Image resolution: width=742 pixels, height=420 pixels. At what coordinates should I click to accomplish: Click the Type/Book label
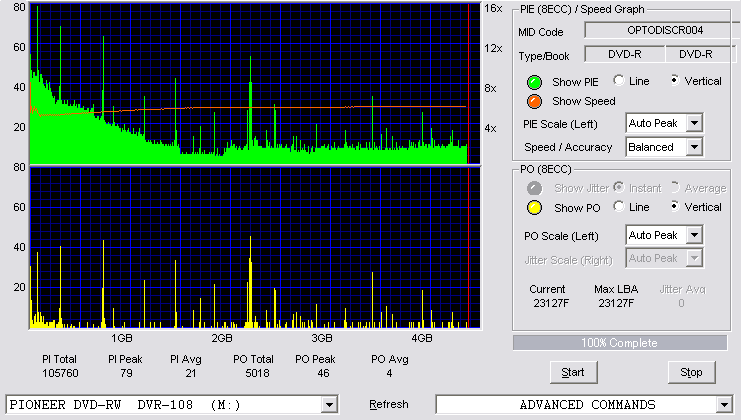tap(544, 56)
